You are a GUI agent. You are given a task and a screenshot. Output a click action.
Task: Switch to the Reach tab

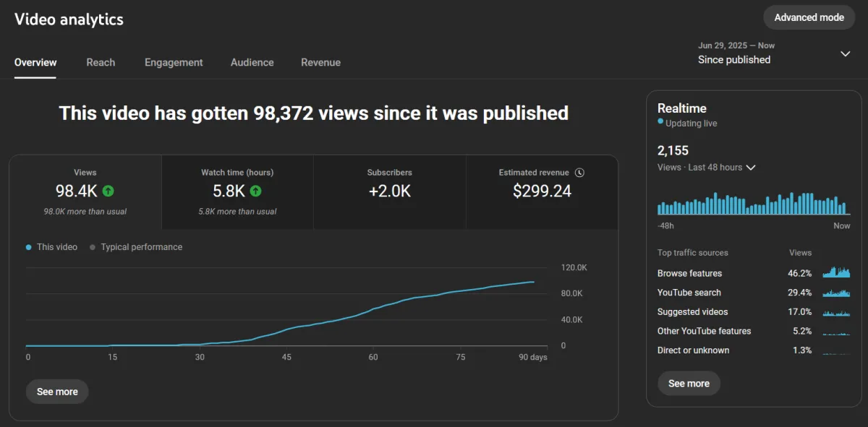[x=101, y=62]
